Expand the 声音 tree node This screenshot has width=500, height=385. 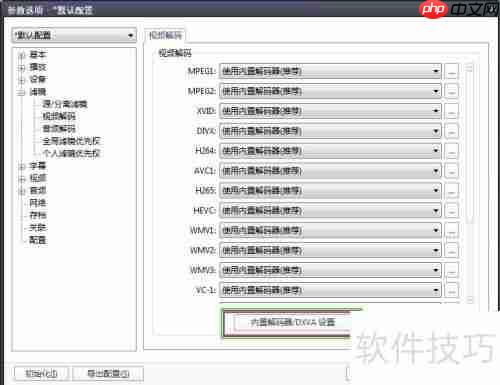pyautogui.click(x=22, y=191)
